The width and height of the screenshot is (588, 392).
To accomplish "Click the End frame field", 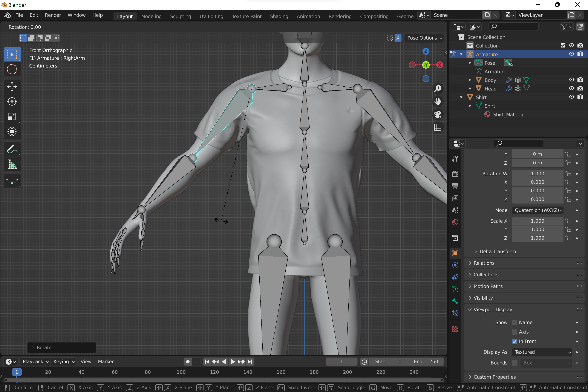I will coord(426,361).
